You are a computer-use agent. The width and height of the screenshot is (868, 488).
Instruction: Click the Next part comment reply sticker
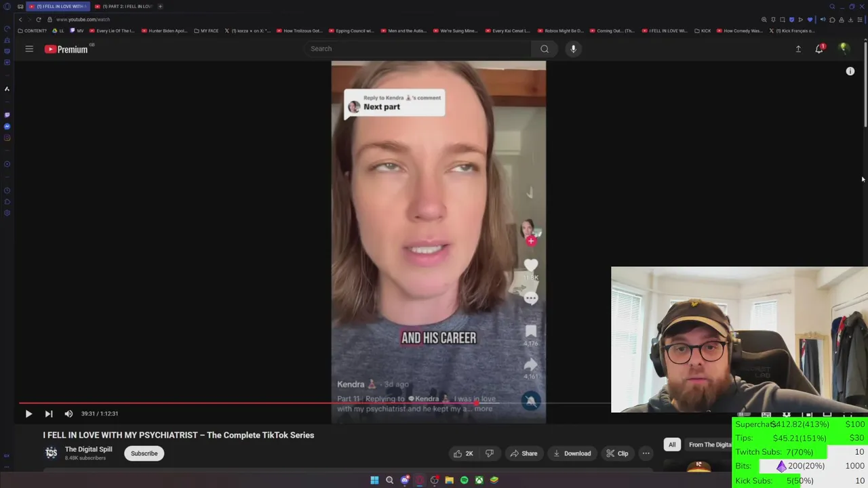(395, 104)
